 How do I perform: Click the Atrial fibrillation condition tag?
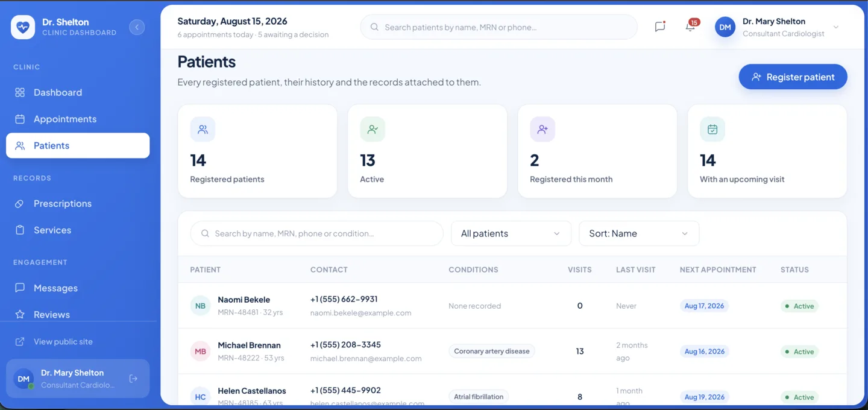479,397
